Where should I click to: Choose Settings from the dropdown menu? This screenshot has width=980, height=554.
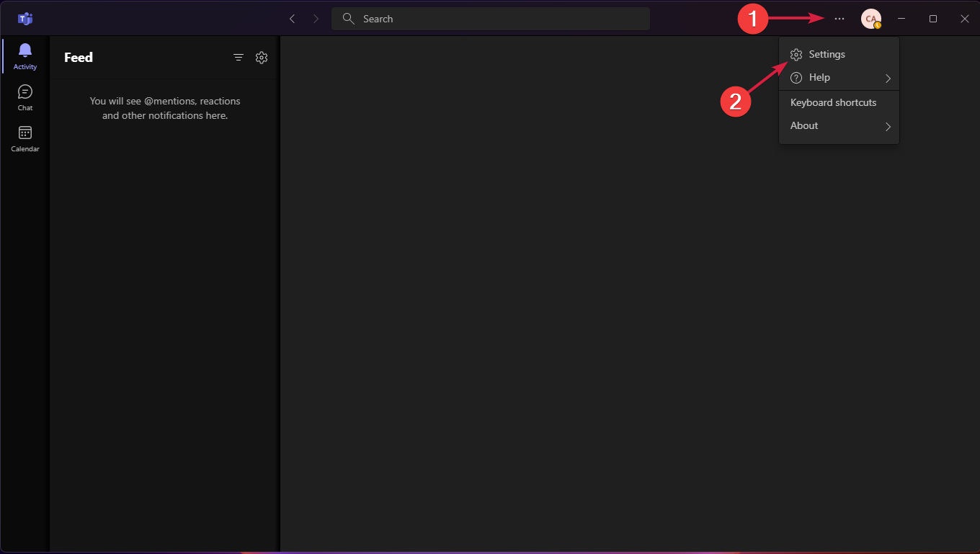click(827, 54)
